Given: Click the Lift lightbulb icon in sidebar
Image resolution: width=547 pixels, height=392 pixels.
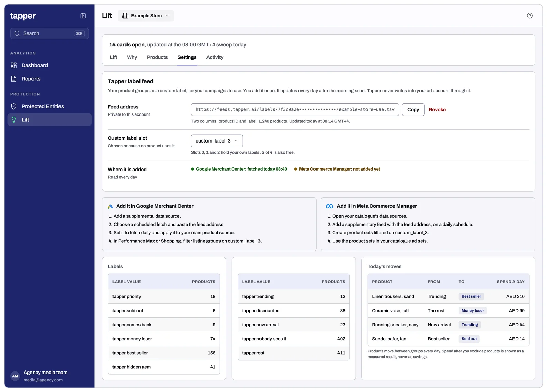Looking at the screenshot, I should 14,120.
